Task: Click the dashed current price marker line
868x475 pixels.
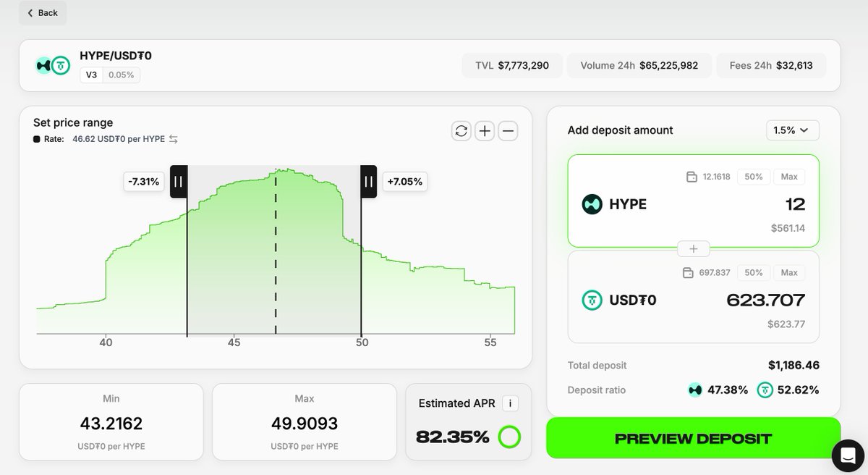Action: (x=276, y=252)
